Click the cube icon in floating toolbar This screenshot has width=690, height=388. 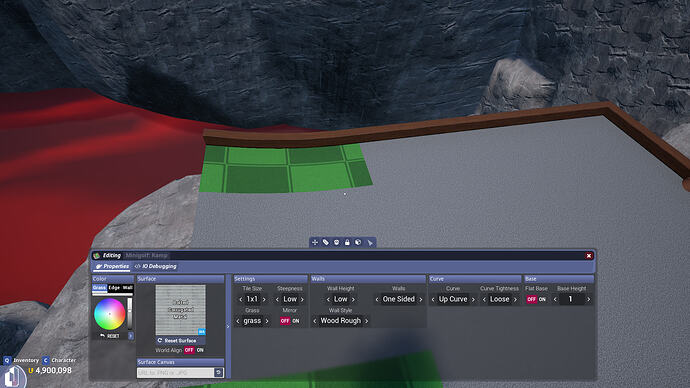pyautogui.click(x=358, y=242)
